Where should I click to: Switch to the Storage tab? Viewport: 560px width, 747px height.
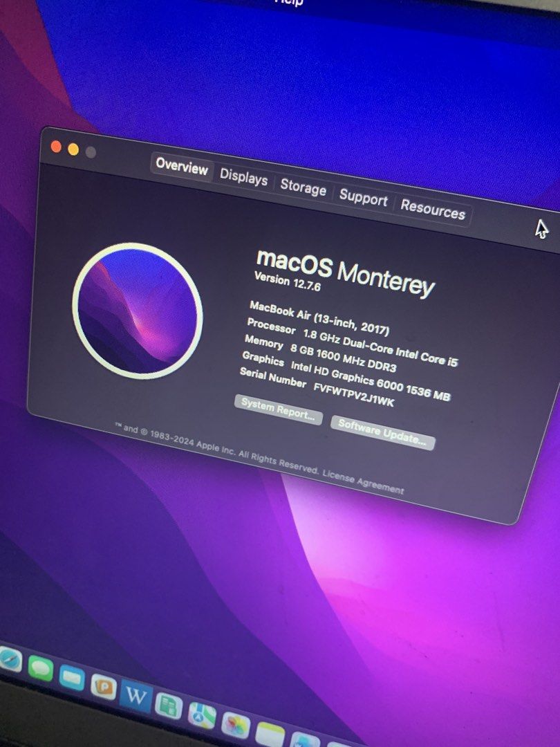303,187
